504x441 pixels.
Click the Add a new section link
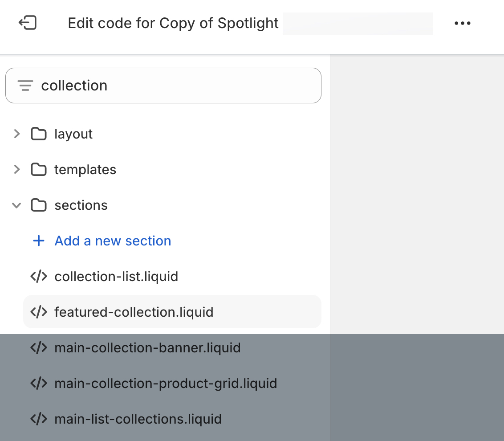pos(113,241)
